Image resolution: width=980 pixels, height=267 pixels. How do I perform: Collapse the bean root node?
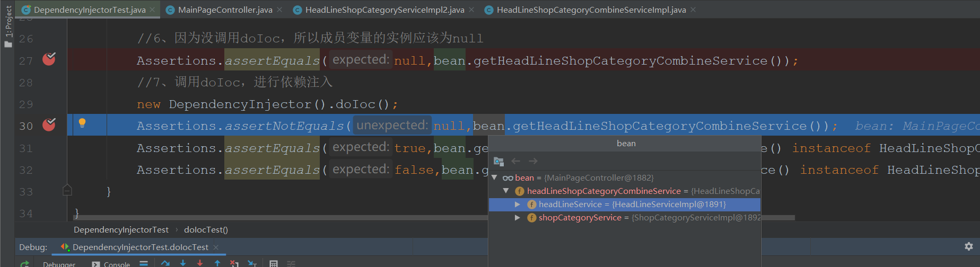494,177
